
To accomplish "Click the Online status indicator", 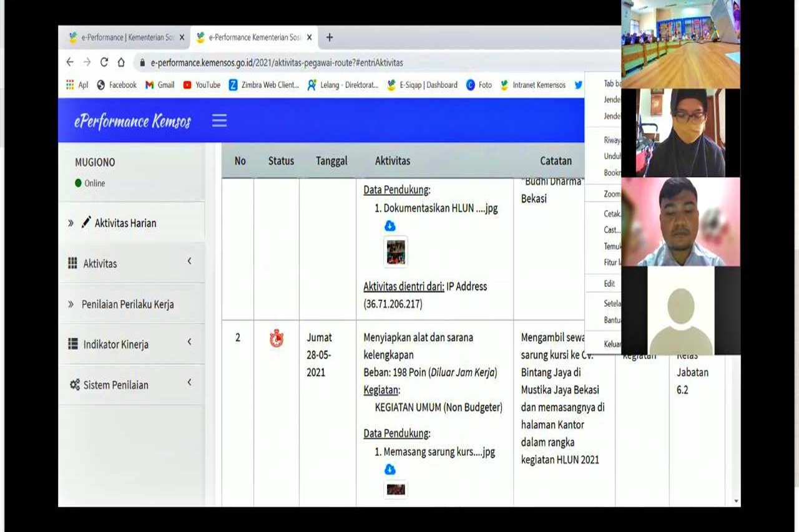I will [90, 183].
